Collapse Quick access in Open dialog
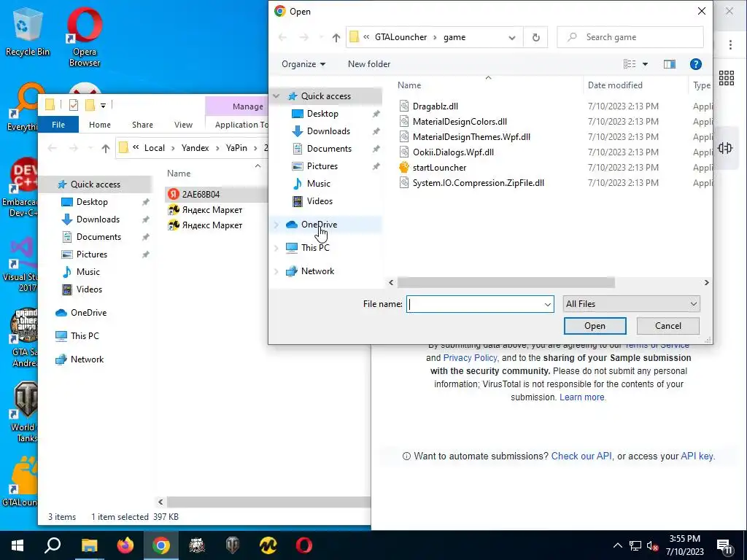747x560 pixels. click(x=276, y=96)
